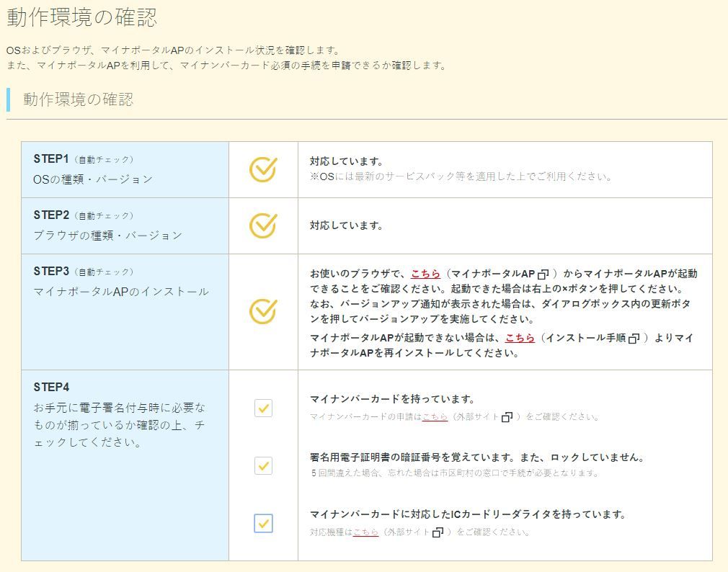Viewport: 728px width, 572px height.
Task: Click 外部サイト icon under マイナンバーカードの申請
Action: click(507, 417)
